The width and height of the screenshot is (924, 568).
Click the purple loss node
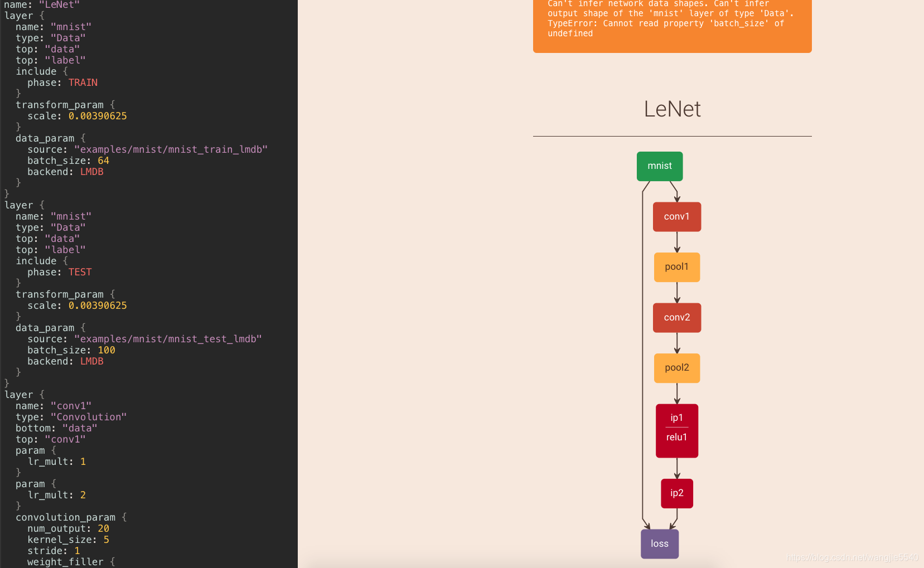660,544
